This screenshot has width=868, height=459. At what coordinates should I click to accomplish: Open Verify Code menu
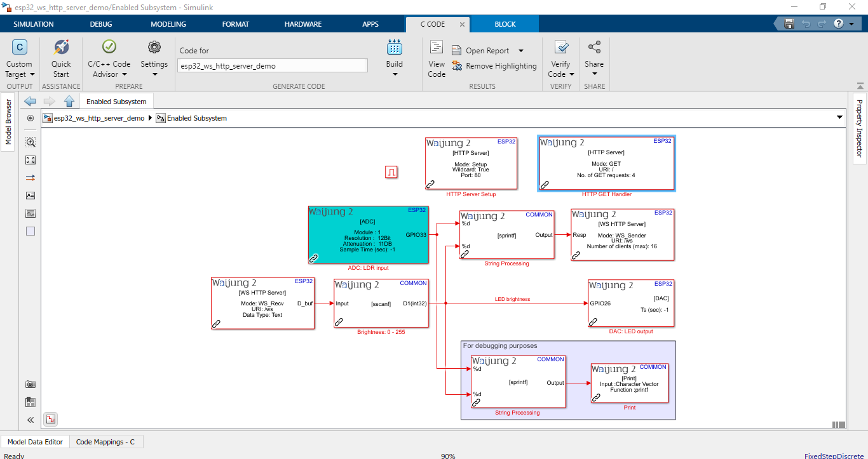561,58
